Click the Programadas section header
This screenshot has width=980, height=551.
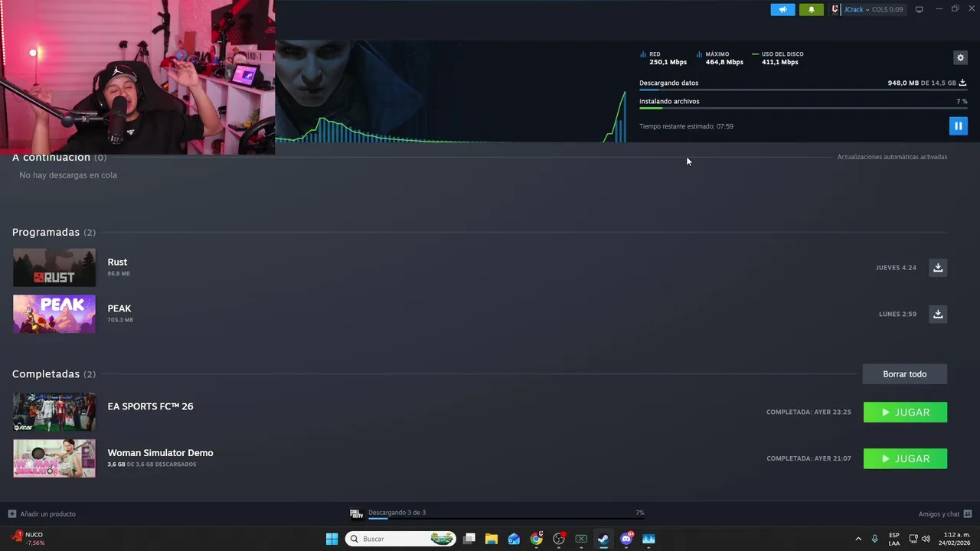(54, 232)
